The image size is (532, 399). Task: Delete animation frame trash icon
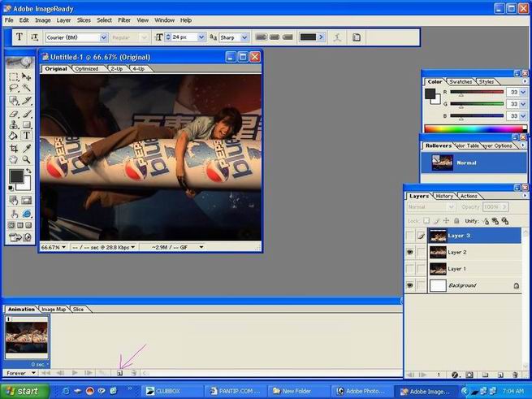tap(134, 373)
